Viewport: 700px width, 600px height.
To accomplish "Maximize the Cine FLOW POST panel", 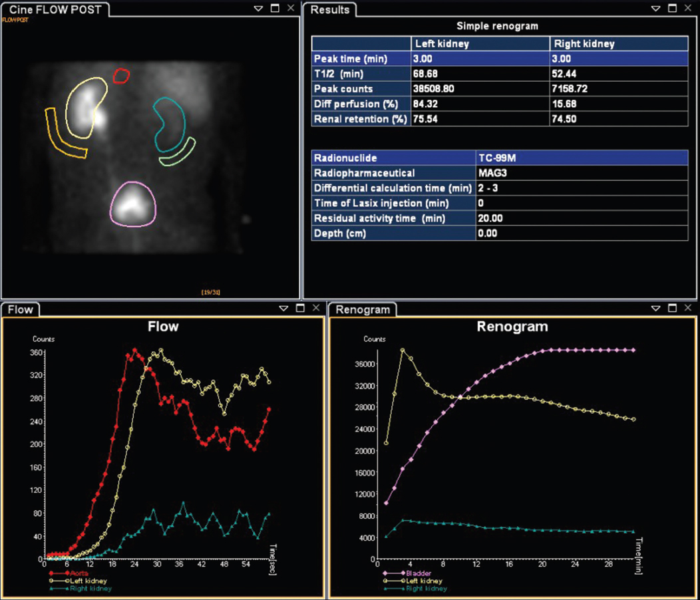I will [x=275, y=9].
